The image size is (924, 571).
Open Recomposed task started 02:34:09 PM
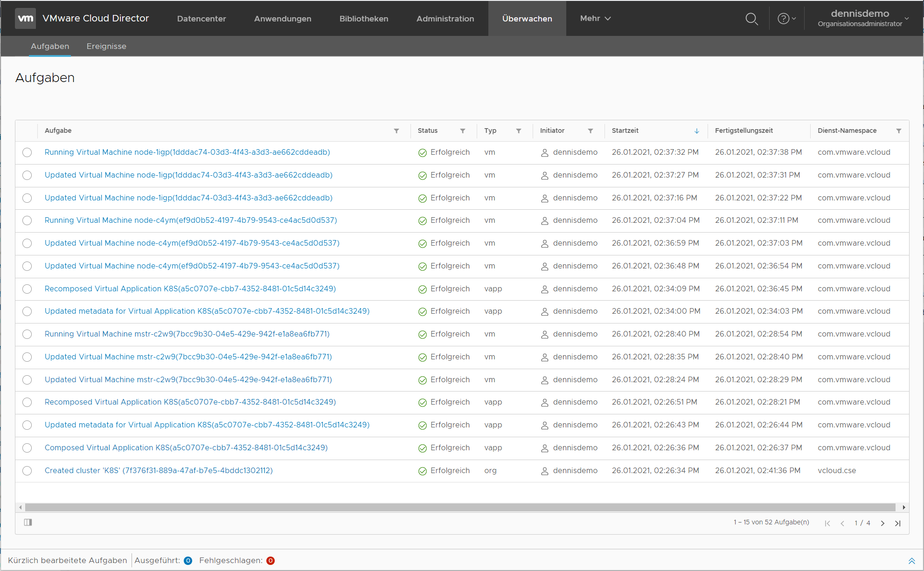click(190, 289)
